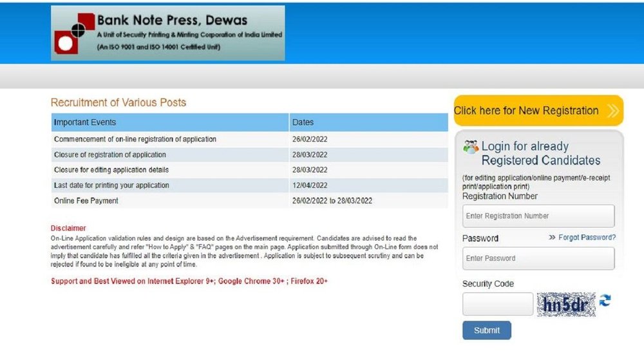Click here for New Registration button
The width and height of the screenshot is (644, 358).
[x=527, y=111]
